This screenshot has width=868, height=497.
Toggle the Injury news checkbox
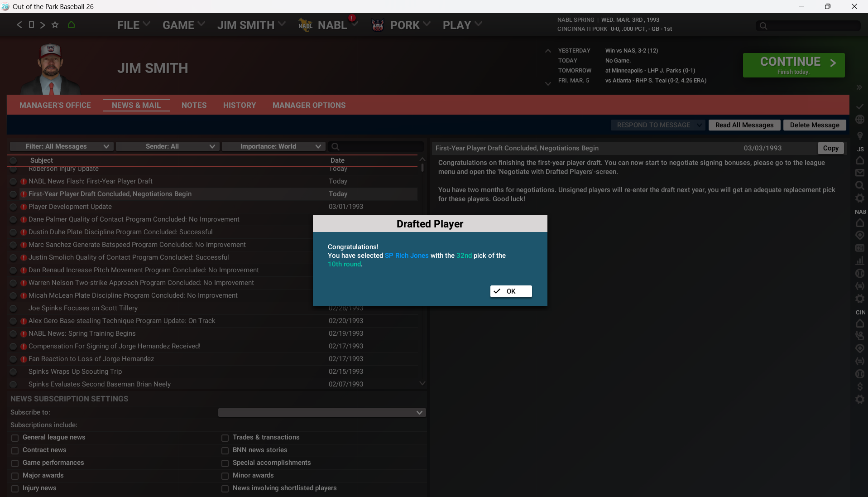click(x=15, y=488)
